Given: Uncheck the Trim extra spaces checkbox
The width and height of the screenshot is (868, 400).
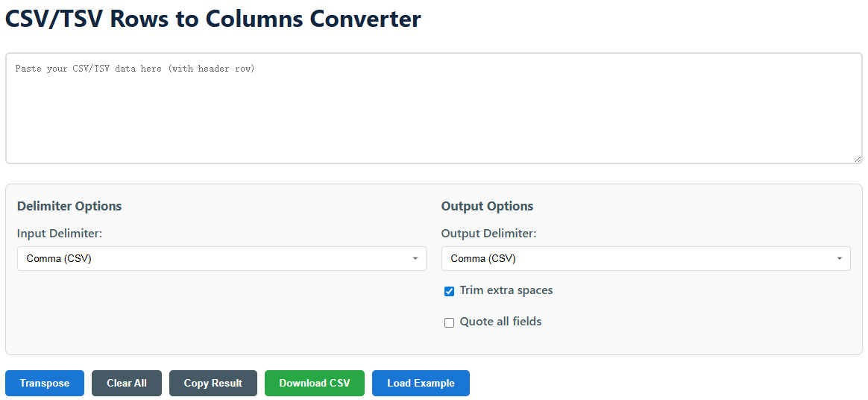Looking at the screenshot, I should tap(449, 291).
